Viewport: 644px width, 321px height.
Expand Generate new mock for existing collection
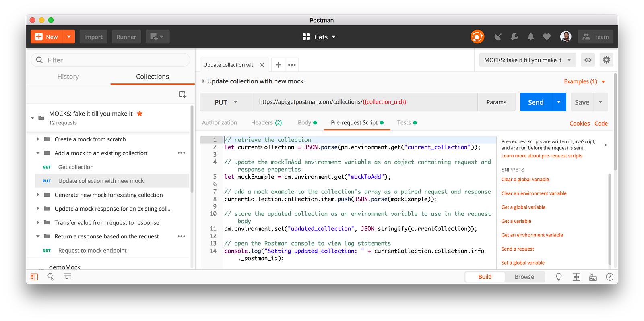(x=38, y=195)
